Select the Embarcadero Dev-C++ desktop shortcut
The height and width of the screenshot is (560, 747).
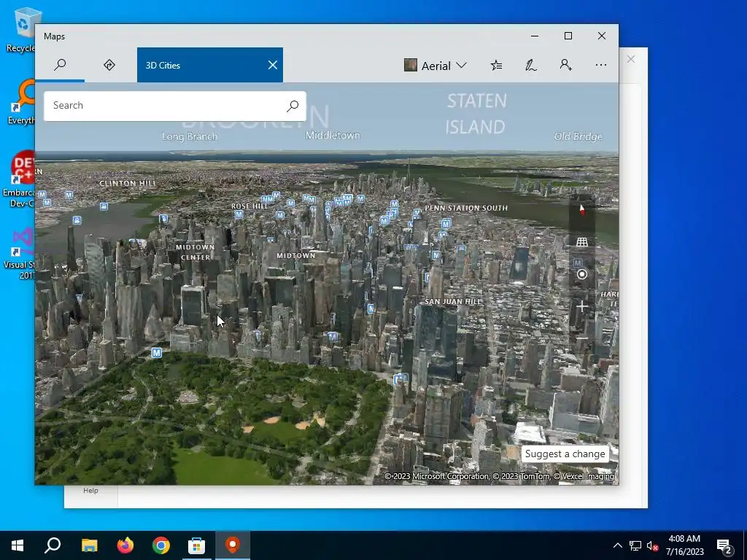click(x=20, y=179)
